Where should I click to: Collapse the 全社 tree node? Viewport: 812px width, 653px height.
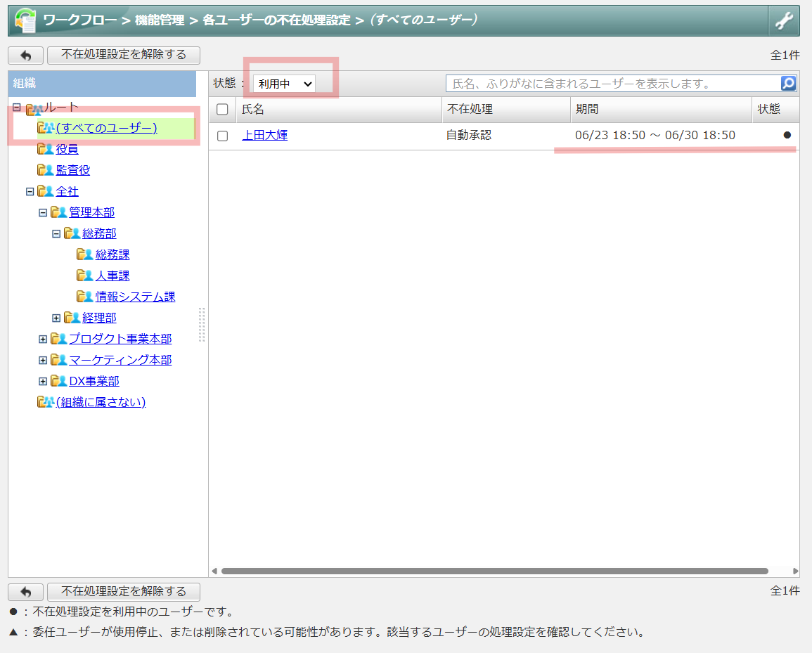(x=30, y=192)
